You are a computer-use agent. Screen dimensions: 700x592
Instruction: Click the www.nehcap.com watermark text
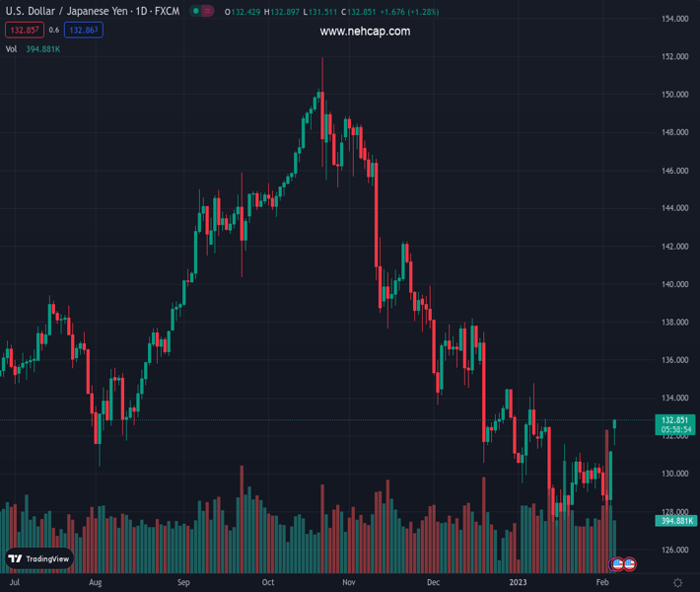[x=365, y=32]
